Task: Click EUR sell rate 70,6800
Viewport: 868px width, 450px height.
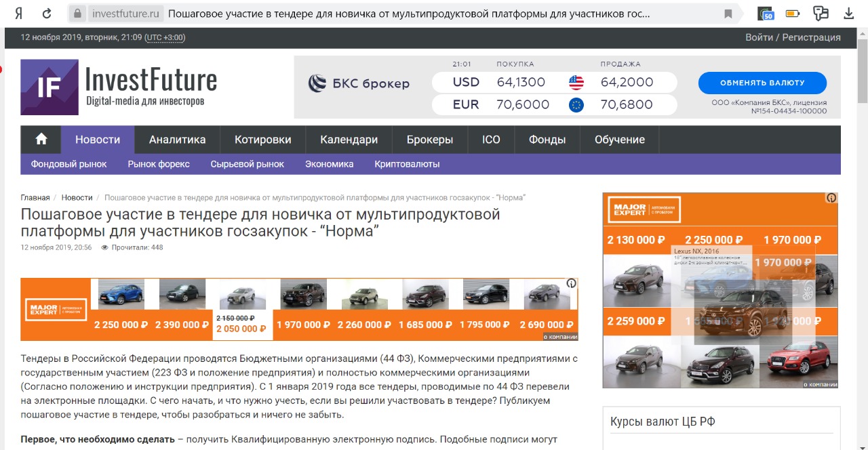Action: [627, 105]
